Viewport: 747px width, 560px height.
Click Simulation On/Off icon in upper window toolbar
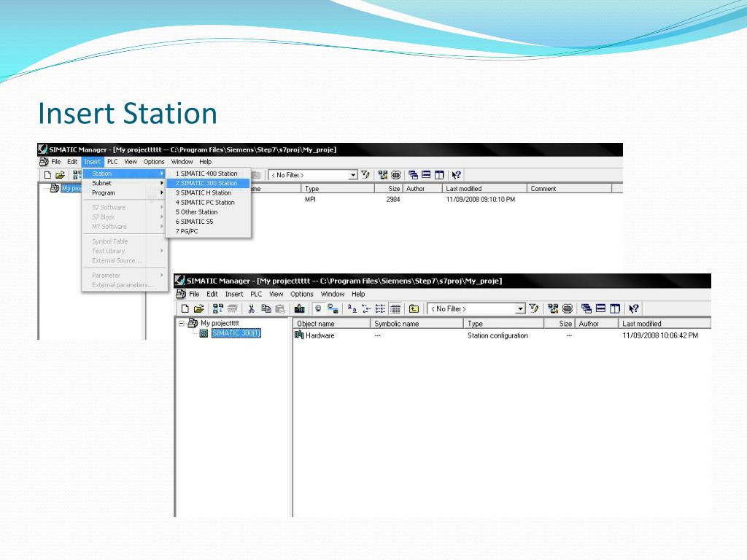click(395, 175)
